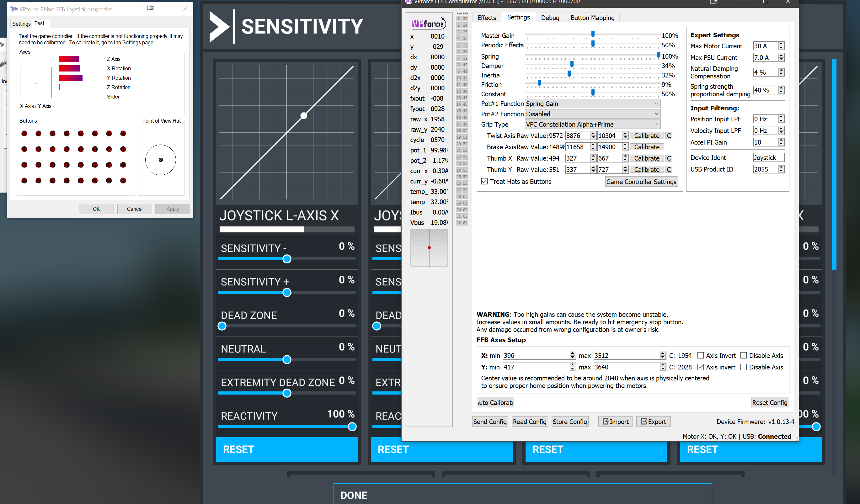Screen dimensions: 860x504
Task: Enable Axis Invert for the X axis
Action: pos(700,356)
